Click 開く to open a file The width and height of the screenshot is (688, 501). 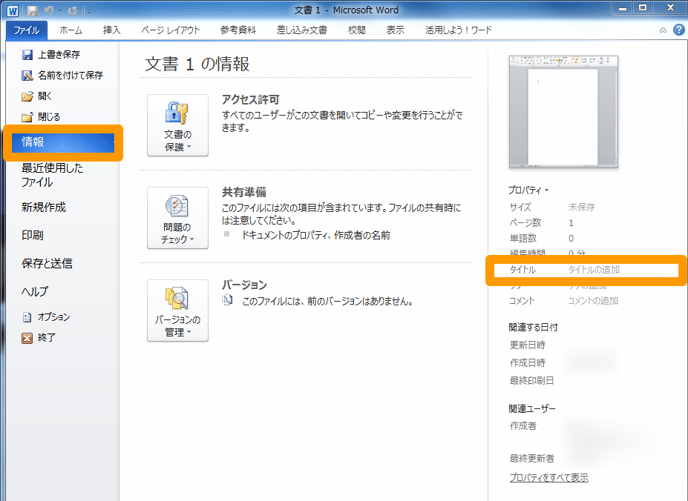(x=36, y=96)
